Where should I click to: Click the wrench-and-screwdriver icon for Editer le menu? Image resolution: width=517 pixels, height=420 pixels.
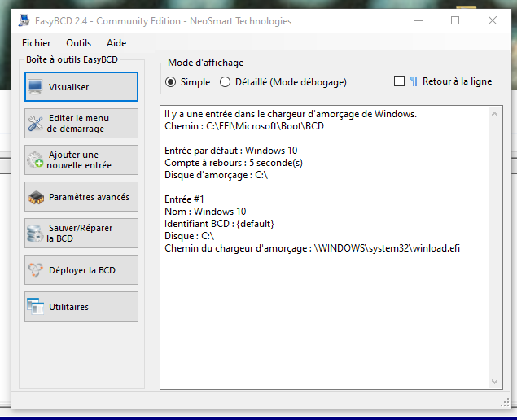tap(35, 123)
